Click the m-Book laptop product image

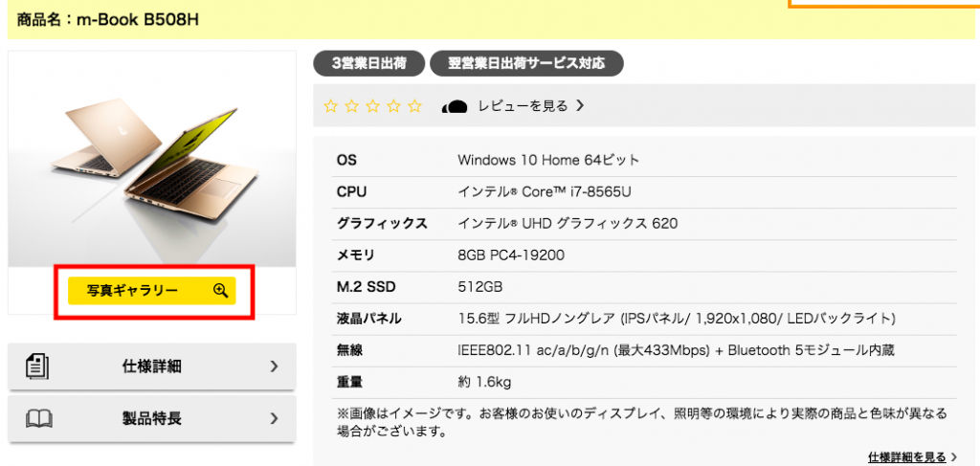(x=152, y=159)
